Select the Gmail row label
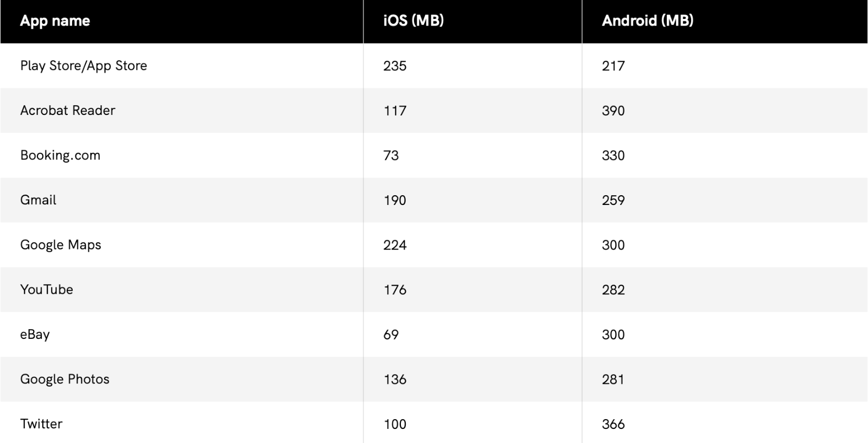Viewport: 868px width, 443px height. 38,200
